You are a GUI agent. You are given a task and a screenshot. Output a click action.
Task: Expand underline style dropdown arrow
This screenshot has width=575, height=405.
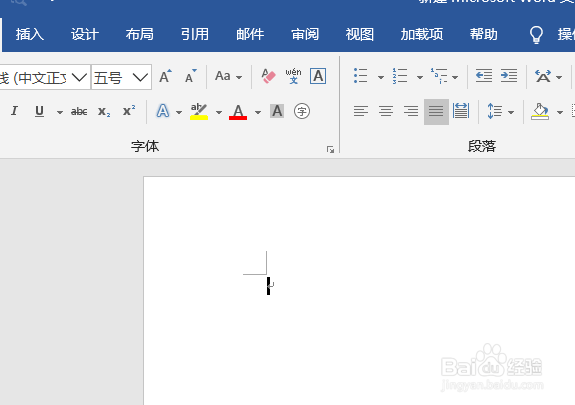(59, 112)
